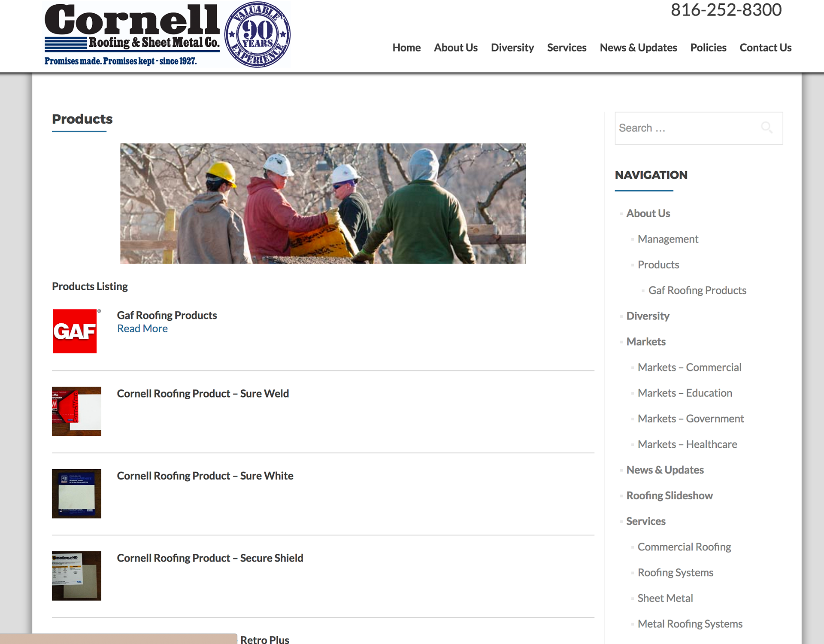This screenshot has height=644, width=824.
Task: Open the Sure White product thumbnail
Action: point(76,493)
